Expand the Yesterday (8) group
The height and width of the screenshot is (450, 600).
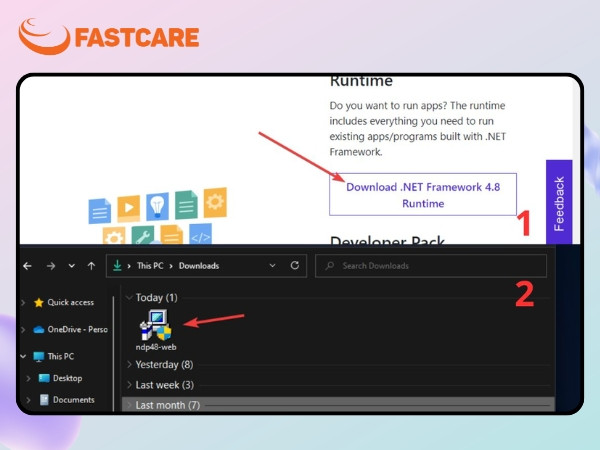click(129, 364)
